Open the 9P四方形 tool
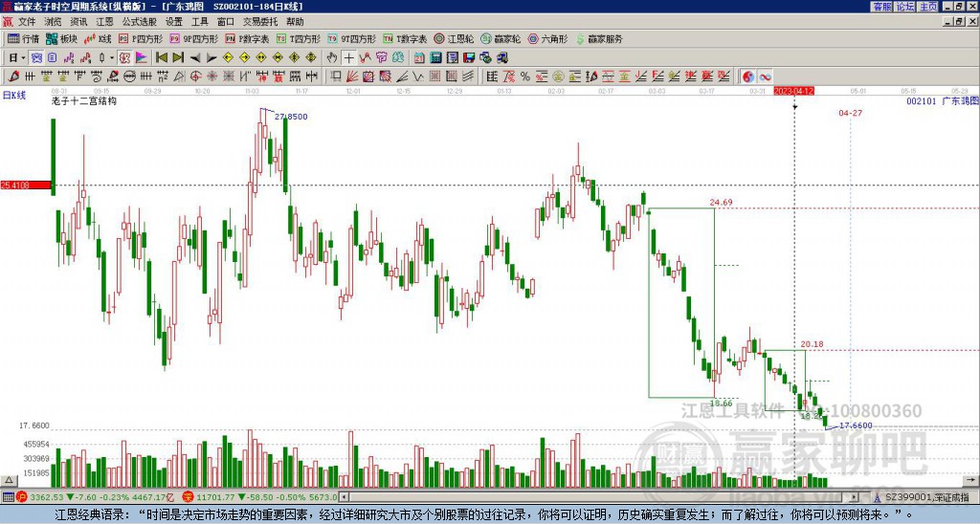Screen dimensions: 980x524 point(194,38)
